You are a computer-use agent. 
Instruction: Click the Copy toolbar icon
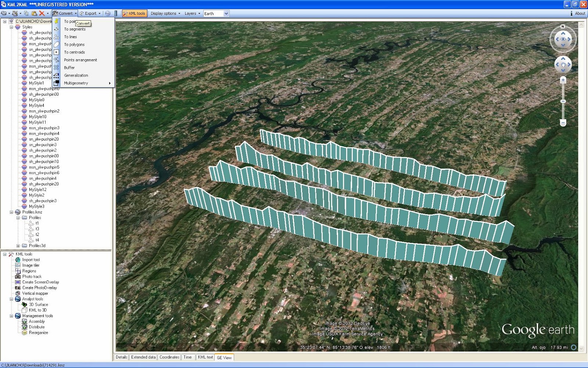point(26,13)
